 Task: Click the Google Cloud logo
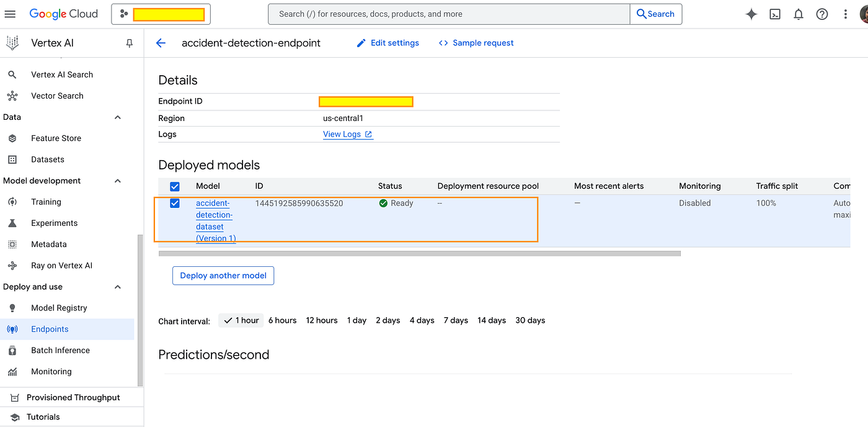(x=63, y=14)
